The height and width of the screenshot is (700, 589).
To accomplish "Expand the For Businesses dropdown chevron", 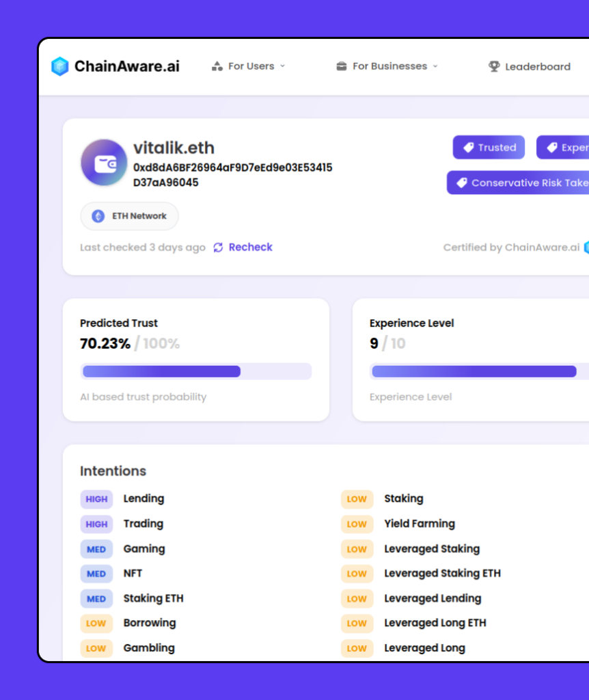I will 435,66.
